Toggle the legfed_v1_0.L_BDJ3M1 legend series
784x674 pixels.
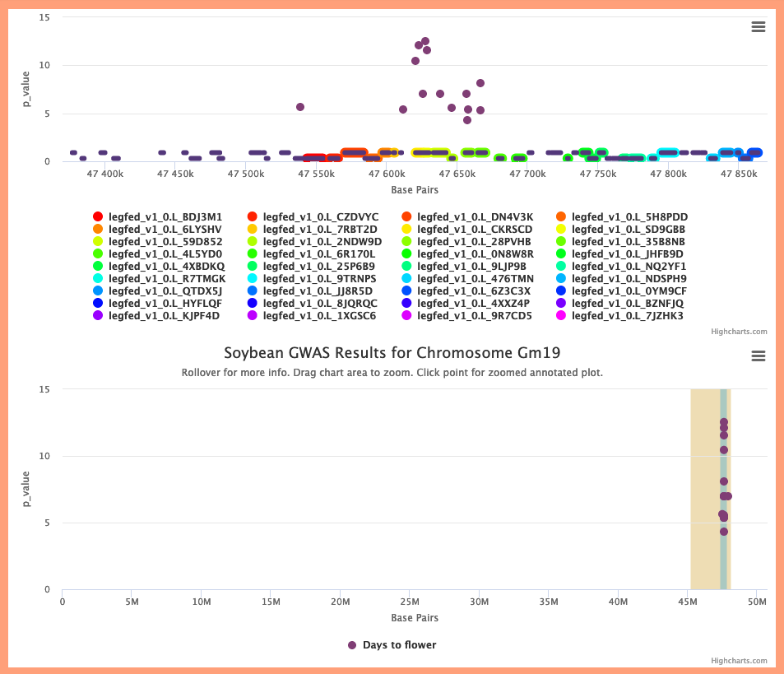click(157, 216)
